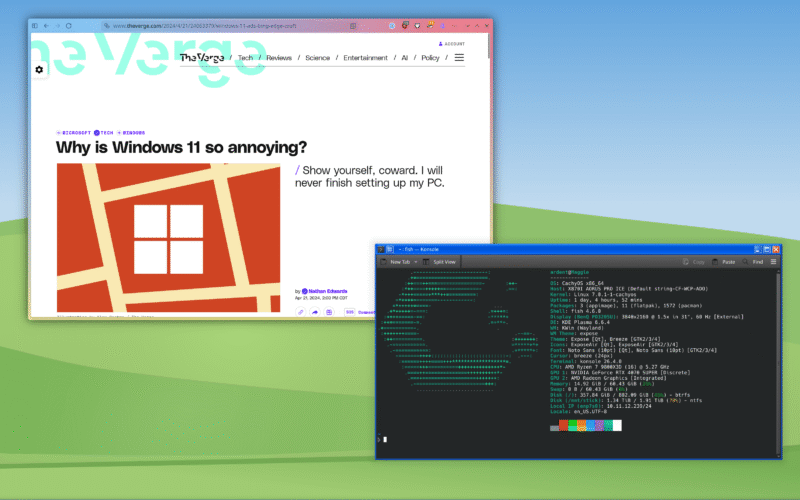Viewport: 800px width, 500px height.
Task: Open The Verge hamburger menu
Action: coord(459,58)
